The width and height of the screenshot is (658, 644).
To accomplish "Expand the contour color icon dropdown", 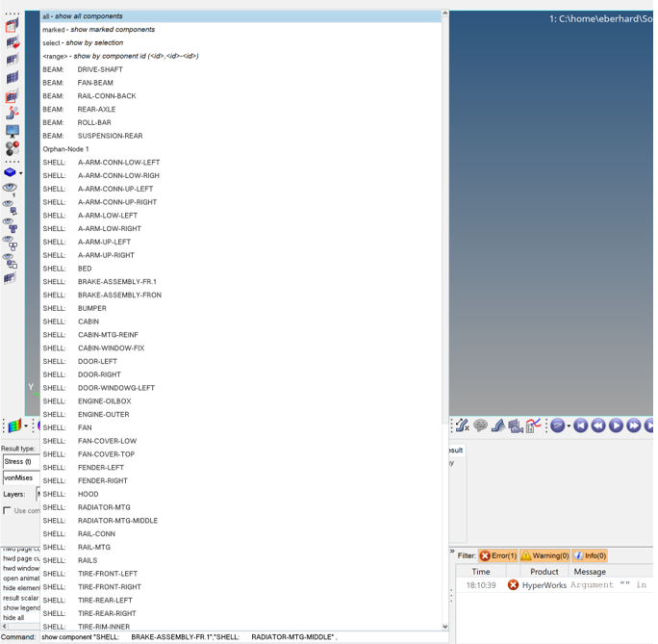I will pyautogui.click(x=26, y=426).
